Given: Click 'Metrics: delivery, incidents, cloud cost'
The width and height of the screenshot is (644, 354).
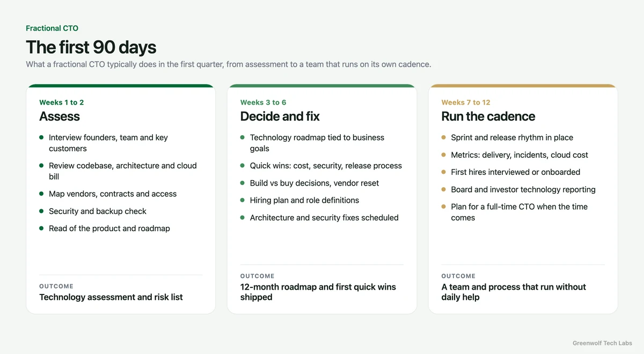Looking at the screenshot, I should pyautogui.click(x=519, y=155).
